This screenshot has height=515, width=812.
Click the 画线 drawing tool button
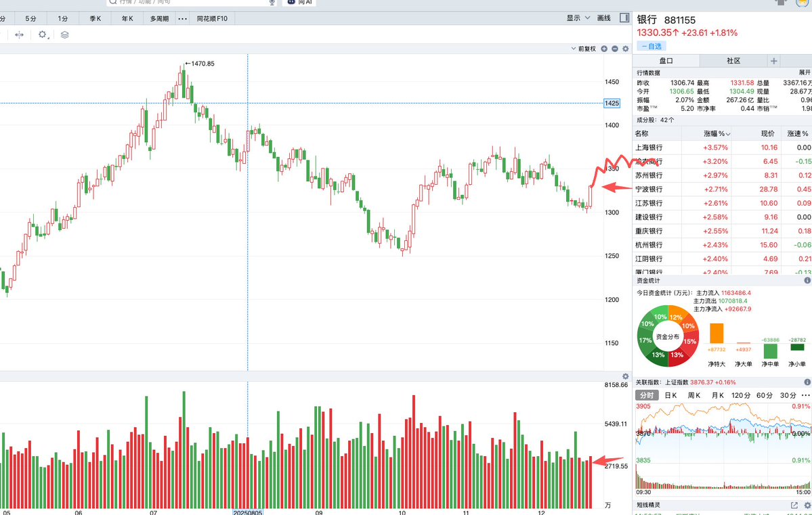pos(604,18)
